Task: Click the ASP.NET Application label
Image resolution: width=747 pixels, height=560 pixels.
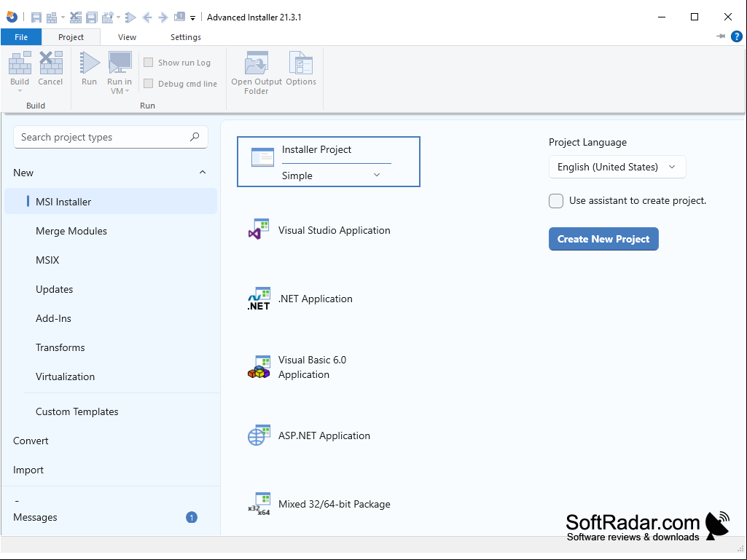Action: coord(324,435)
